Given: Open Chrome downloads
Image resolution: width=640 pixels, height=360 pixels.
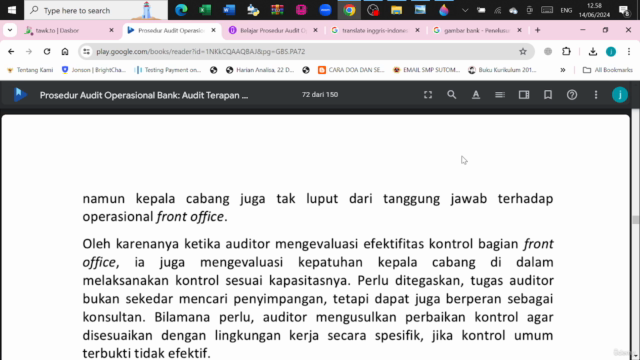Looking at the screenshot, I should pyautogui.click(x=593, y=51).
